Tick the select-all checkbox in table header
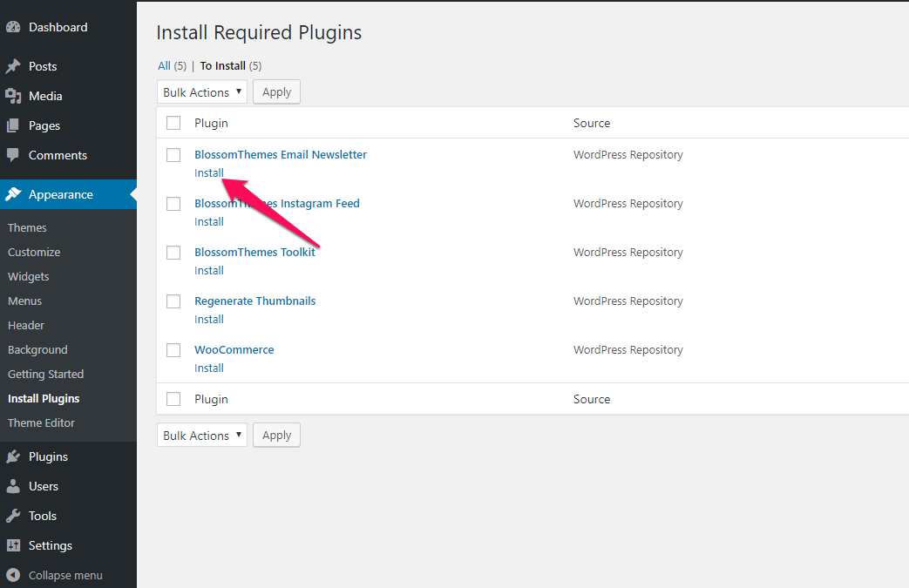 [173, 123]
